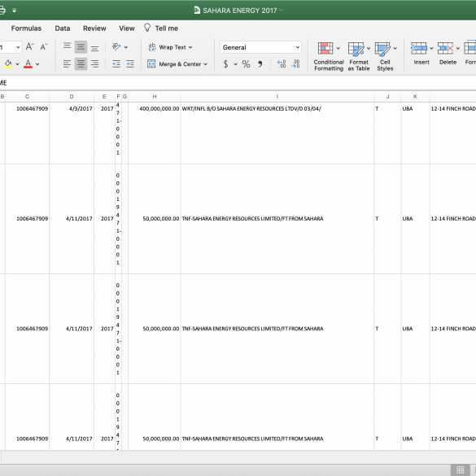Open the Delete dropdown arrow
The width and height of the screenshot is (476, 476).
click(458, 48)
